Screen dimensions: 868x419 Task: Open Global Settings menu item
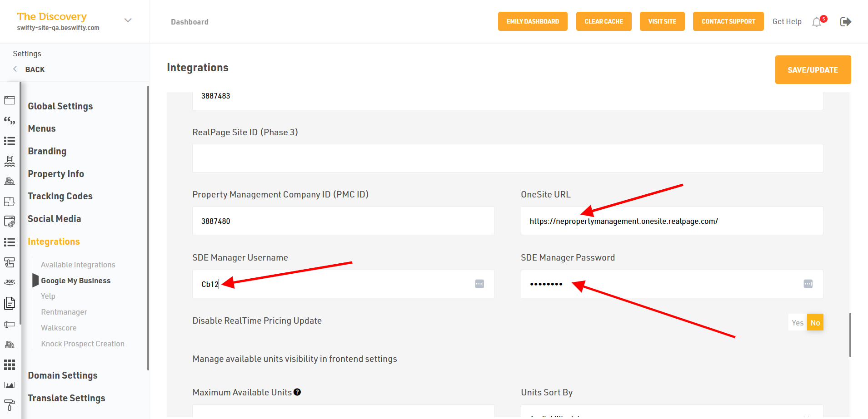pyautogui.click(x=60, y=106)
